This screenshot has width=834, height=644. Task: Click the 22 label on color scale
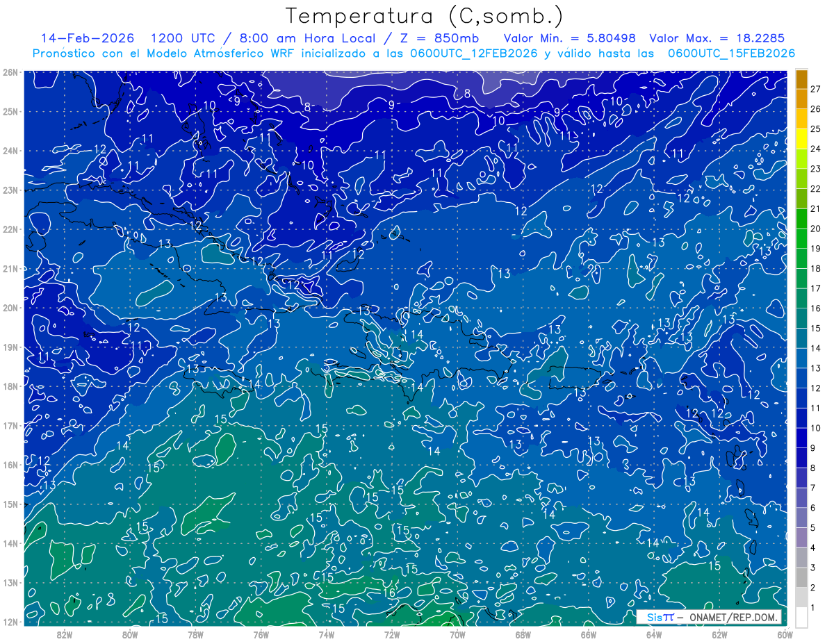(x=815, y=189)
